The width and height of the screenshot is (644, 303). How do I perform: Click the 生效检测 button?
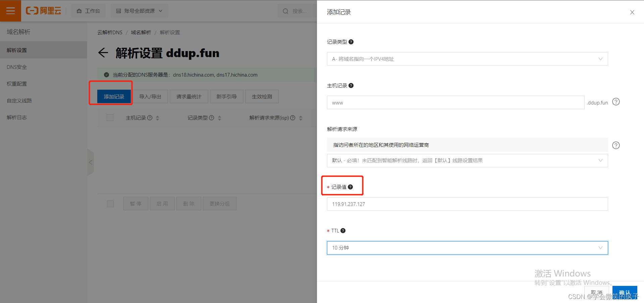pyautogui.click(x=262, y=96)
